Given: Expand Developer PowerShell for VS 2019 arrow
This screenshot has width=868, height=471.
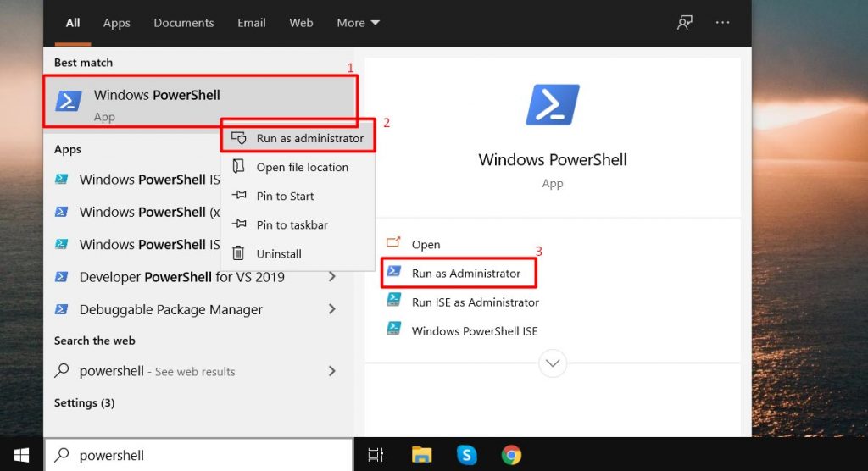Looking at the screenshot, I should pos(331,277).
